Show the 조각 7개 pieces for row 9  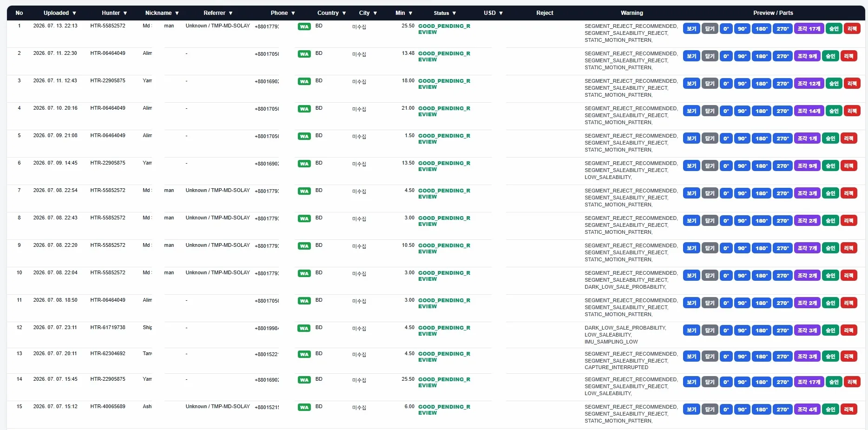(x=807, y=248)
